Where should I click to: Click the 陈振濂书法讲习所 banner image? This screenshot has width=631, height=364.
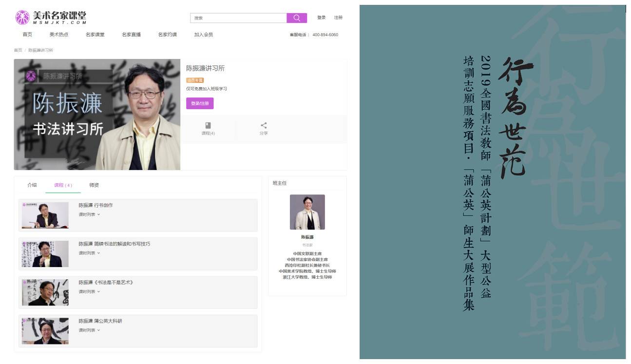click(x=97, y=115)
